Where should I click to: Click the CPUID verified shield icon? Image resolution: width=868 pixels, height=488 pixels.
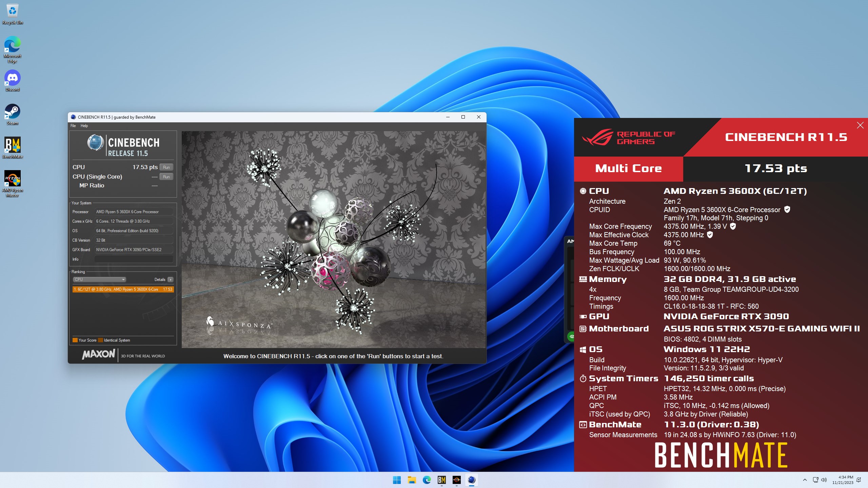[x=787, y=209]
